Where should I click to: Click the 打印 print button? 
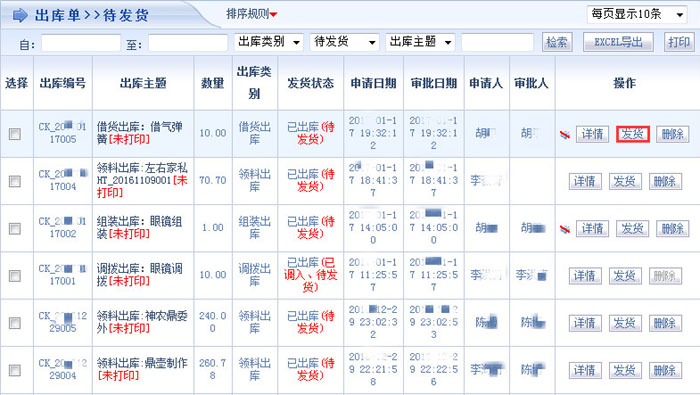[x=679, y=42]
